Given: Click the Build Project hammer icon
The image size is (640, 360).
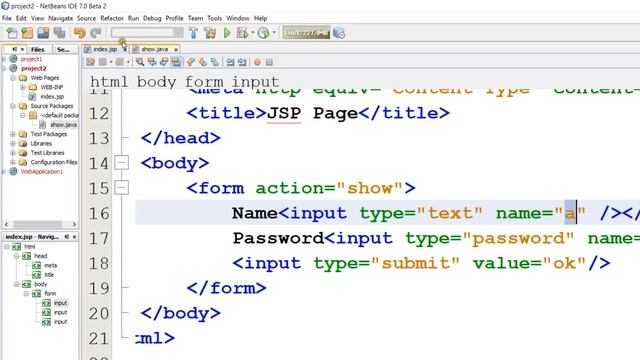Looking at the screenshot, I should click(x=193, y=33).
